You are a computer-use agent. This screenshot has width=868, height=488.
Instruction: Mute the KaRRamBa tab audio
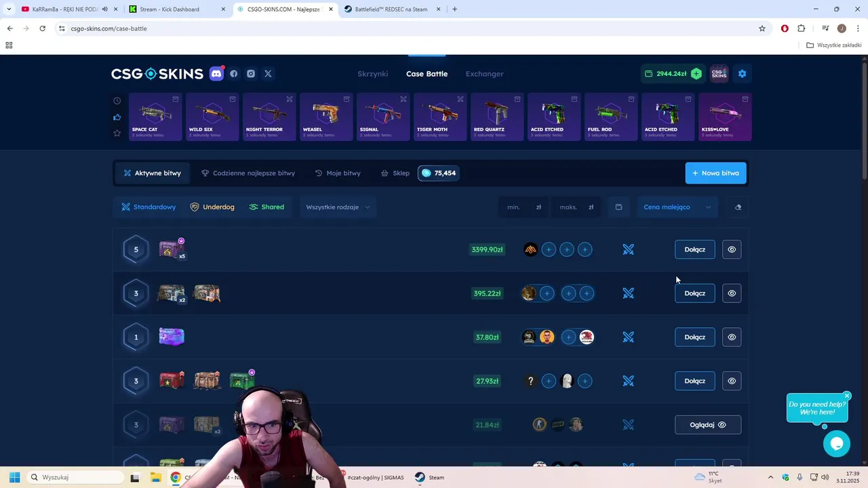point(105,9)
